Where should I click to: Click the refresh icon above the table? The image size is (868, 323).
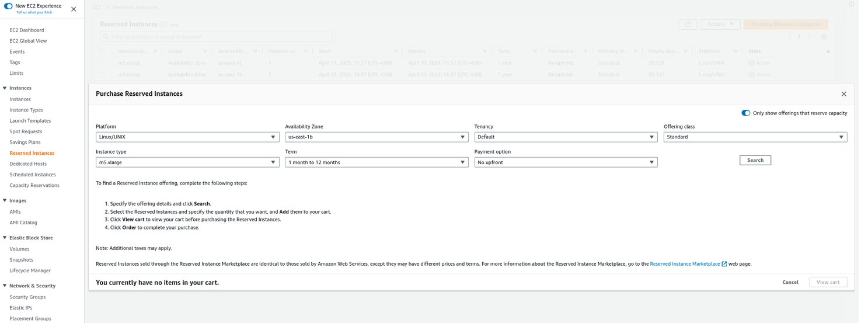coord(688,25)
